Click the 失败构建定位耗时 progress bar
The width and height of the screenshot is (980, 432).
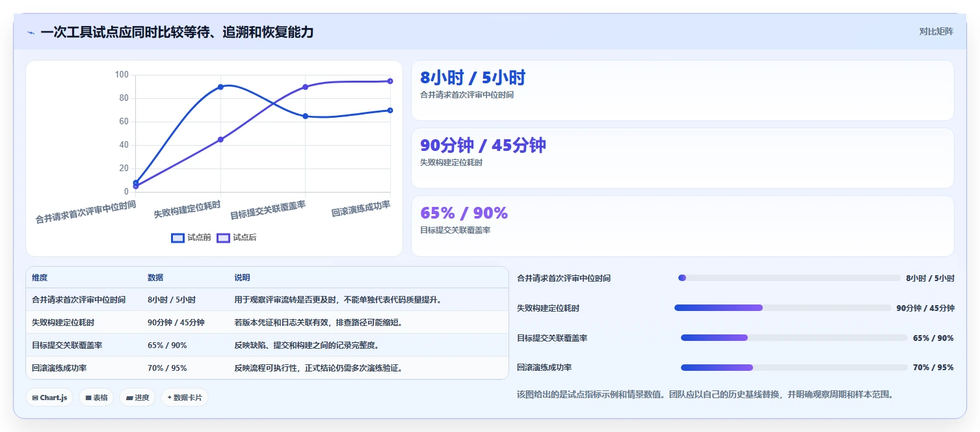[783, 308]
